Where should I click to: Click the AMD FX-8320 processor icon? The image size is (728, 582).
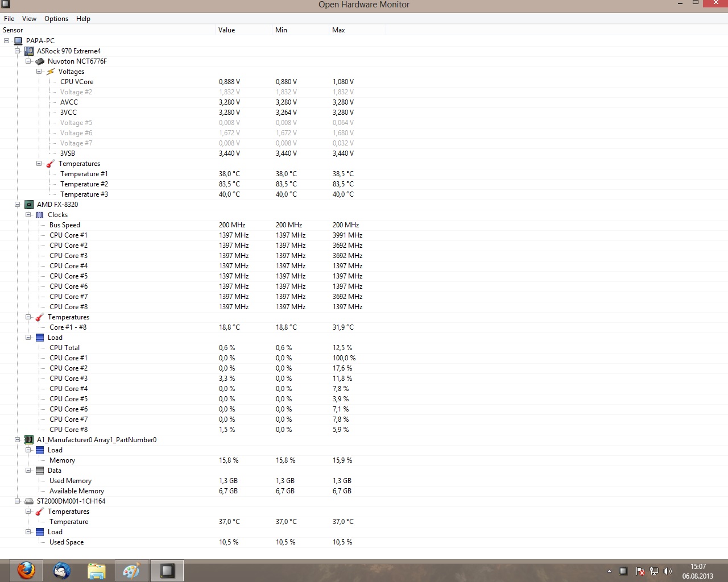coord(29,205)
